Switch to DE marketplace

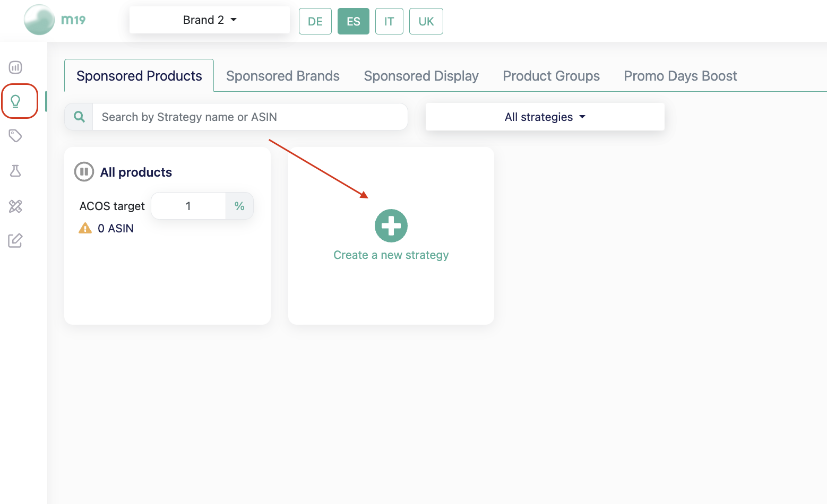315,21
